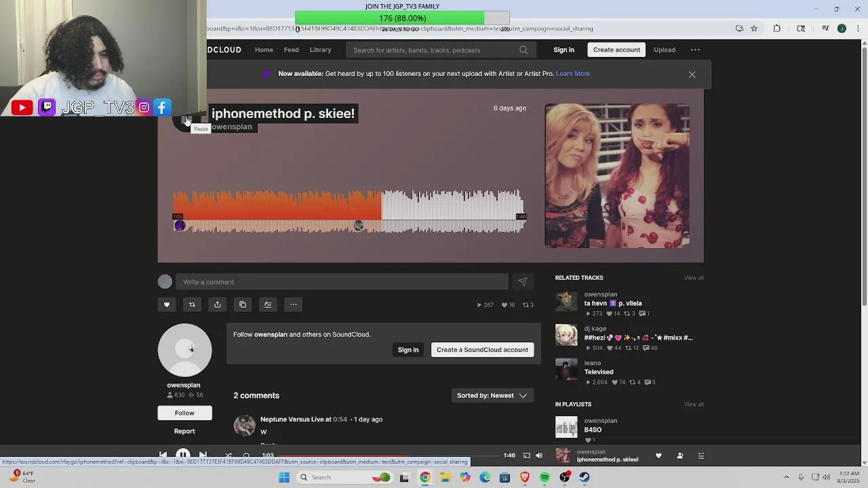Open the track artwork image
Image resolution: width=868 pixels, height=488 pixels.
coord(617,176)
